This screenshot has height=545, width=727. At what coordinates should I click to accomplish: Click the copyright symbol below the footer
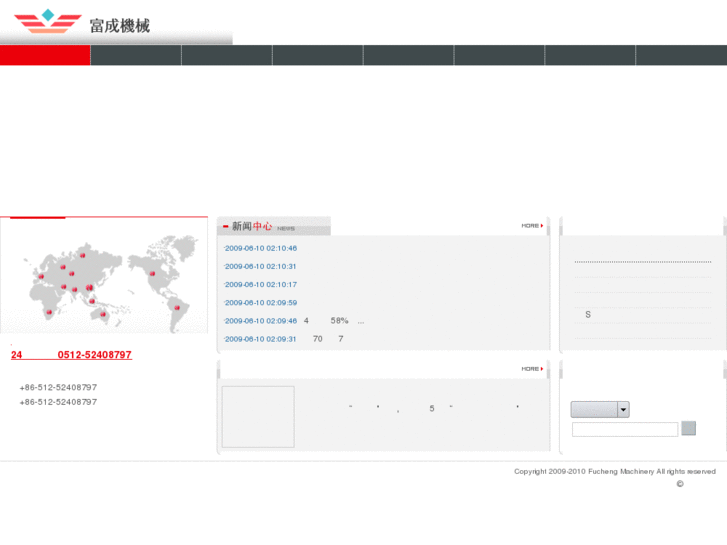point(680,484)
